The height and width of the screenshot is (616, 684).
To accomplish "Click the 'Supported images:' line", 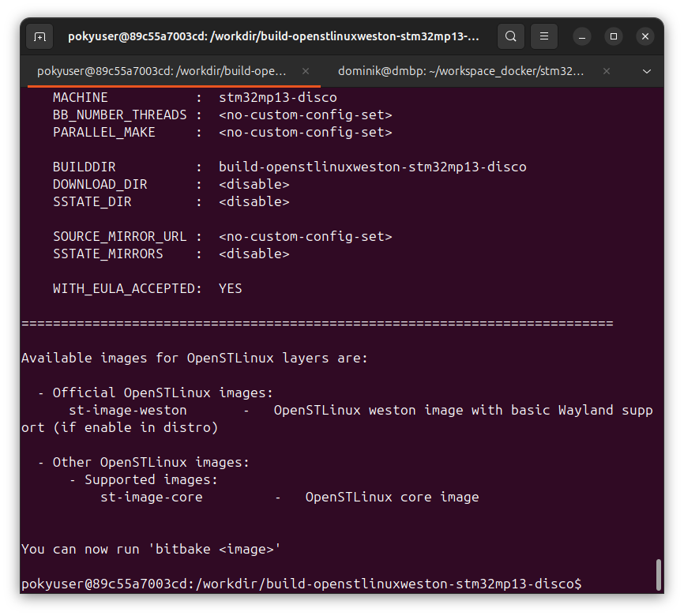I will [151, 480].
